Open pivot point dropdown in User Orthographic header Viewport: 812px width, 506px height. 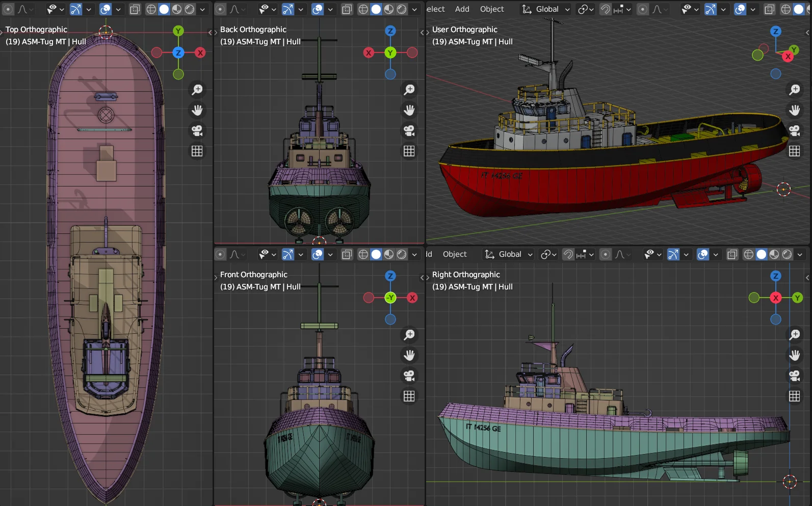(586, 9)
